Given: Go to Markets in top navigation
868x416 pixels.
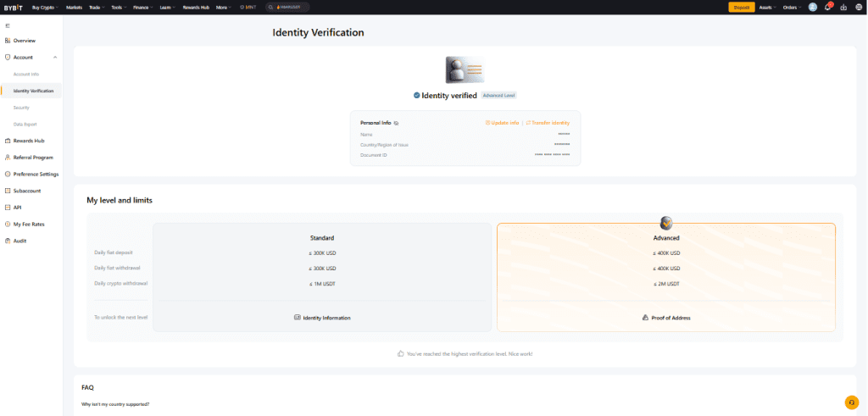Looking at the screenshot, I should tap(74, 7).
